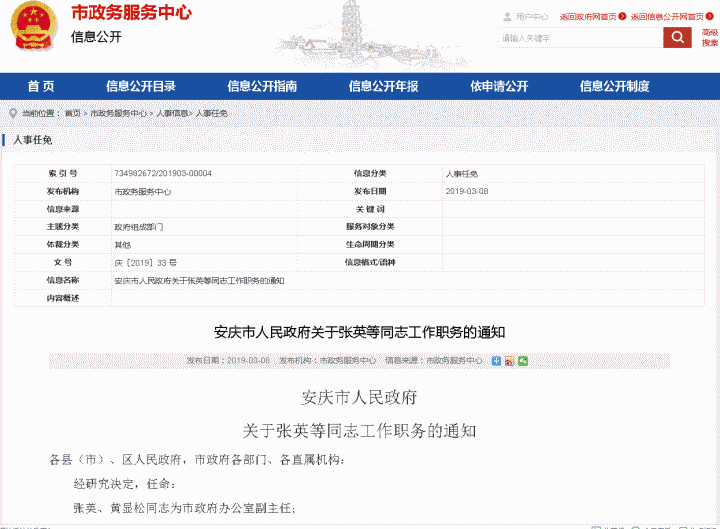720x529 pixels.
Task: Go to 信息公开指南 in navigation bar
Action: coord(262,86)
